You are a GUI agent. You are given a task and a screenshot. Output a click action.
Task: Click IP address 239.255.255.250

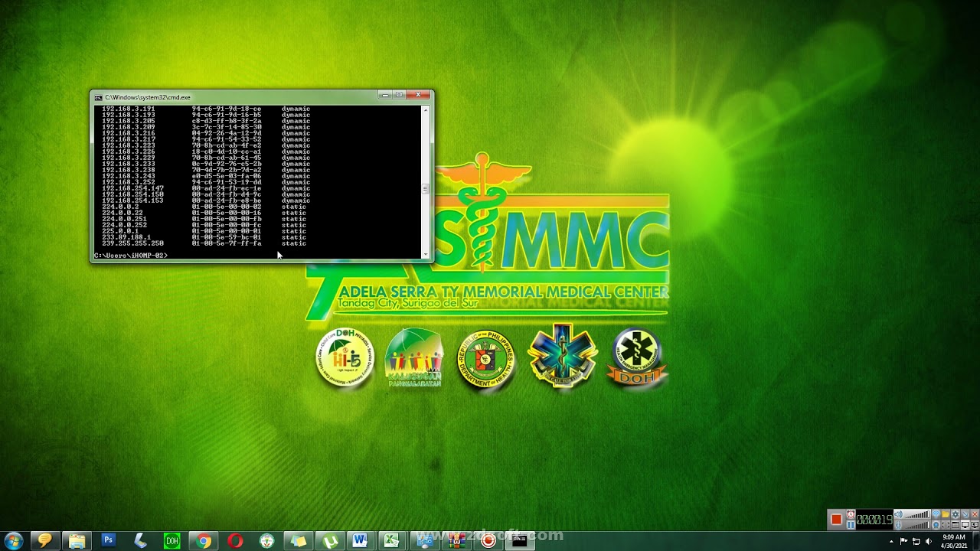(x=133, y=243)
